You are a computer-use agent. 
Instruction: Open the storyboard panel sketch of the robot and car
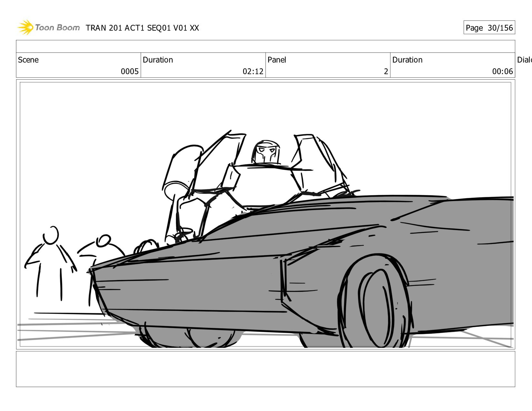point(266,214)
